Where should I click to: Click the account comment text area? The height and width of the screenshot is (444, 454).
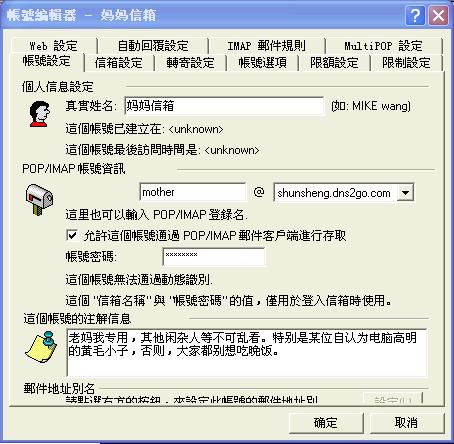tap(247, 352)
